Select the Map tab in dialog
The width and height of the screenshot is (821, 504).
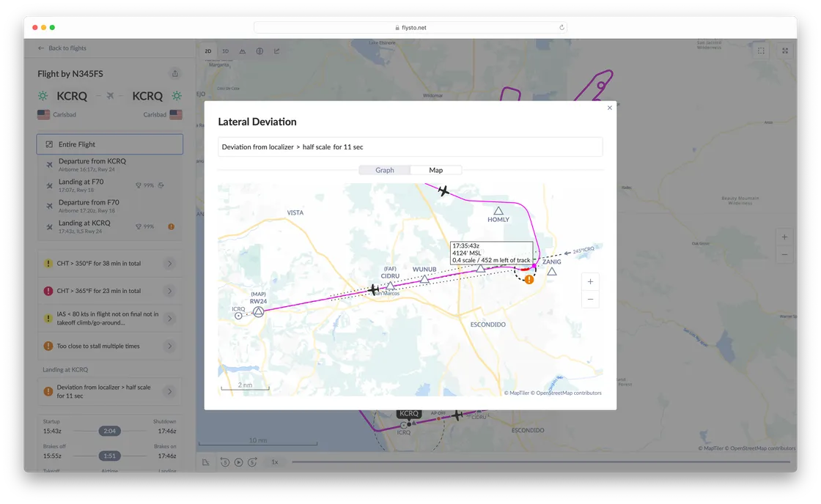(435, 170)
